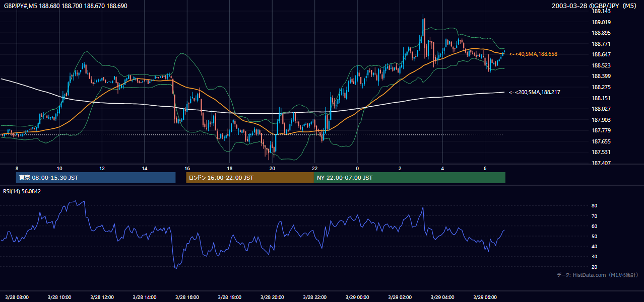Click price axis value 187.655
644x302 pixels.
[x=601, y=141]
